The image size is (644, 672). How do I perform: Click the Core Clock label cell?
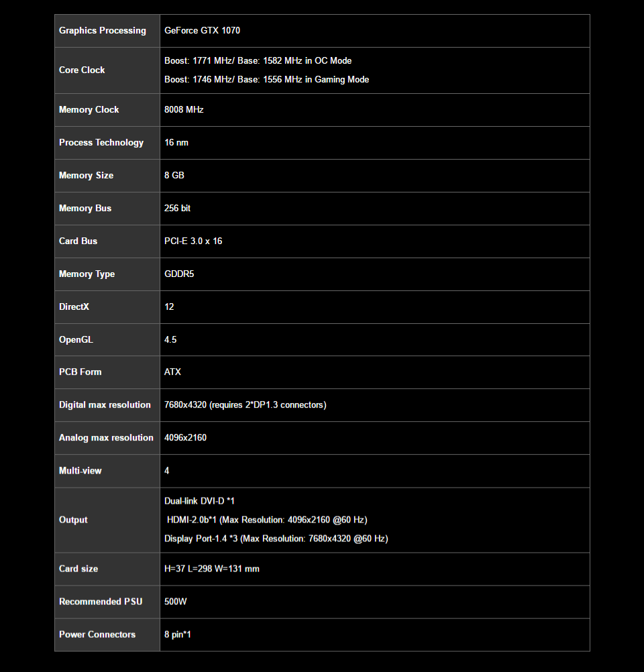point(82,70)
